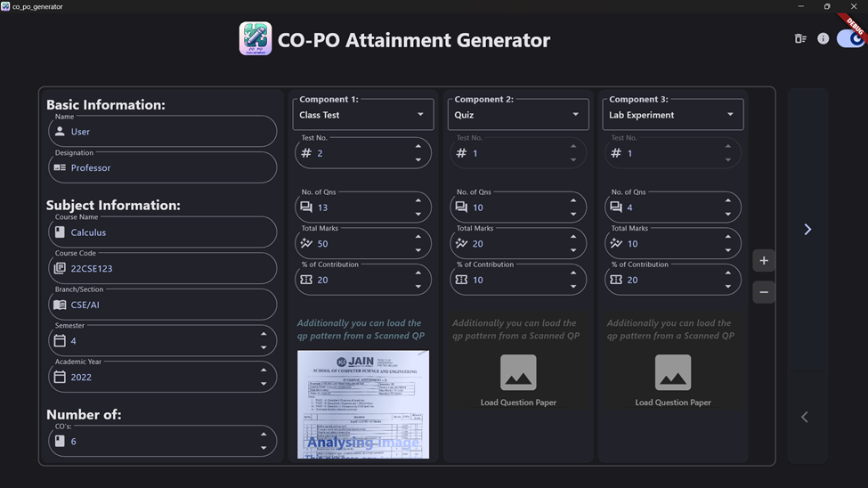Screen dimensions: 868x488
Task: Click the Course Code field 22CSE123
Action: tap(162, 268)
